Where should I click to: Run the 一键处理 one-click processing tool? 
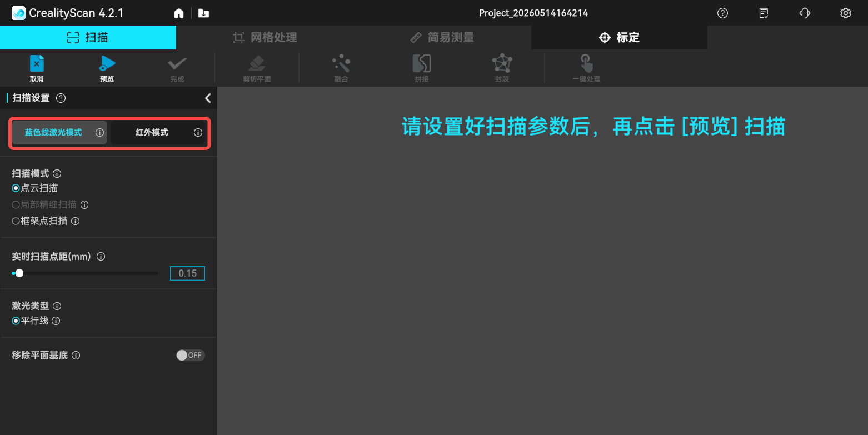click(x=586, y=69)
